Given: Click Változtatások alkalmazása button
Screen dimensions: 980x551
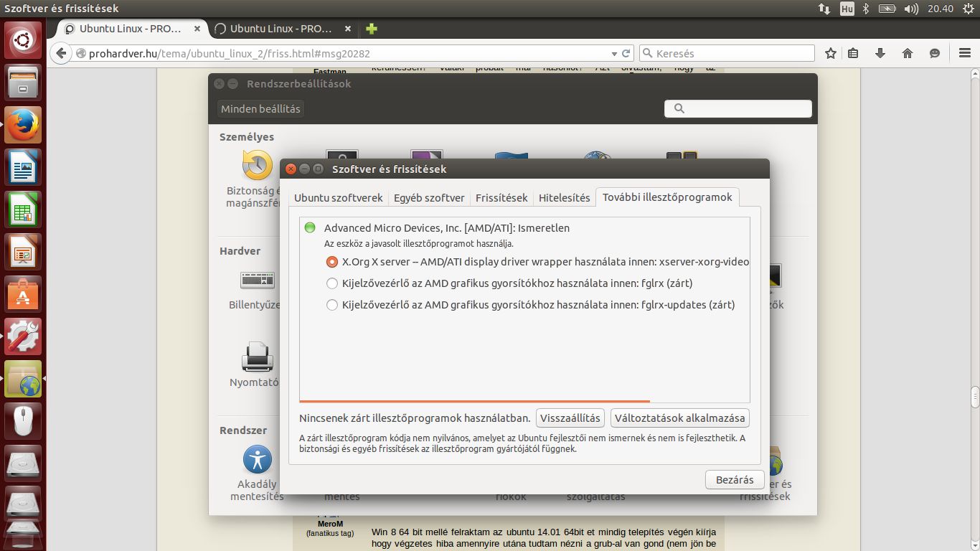Looking at the screenshot, I should point(679,418).
